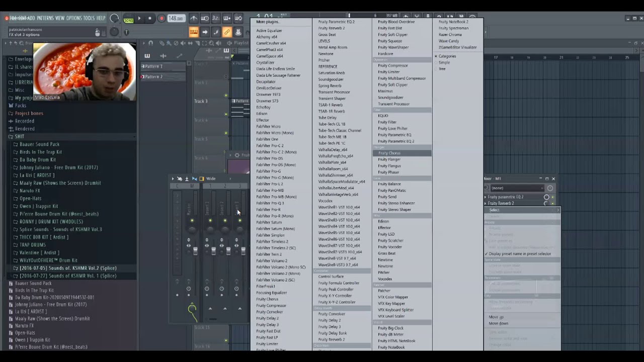Toggle the SONG/PAT mode button
Image resolution: width=644 pixels, height=362 pixels.
click(x=128, y=19)
